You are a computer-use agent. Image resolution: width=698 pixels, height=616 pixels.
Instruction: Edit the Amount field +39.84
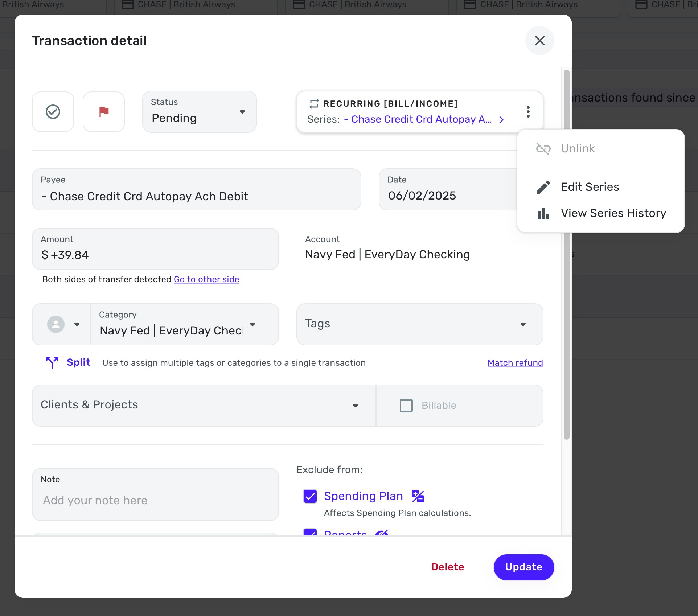155,249
